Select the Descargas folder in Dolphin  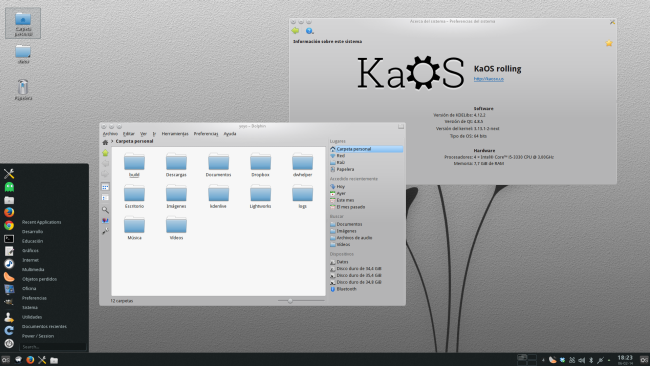click(x=176, y=165)
